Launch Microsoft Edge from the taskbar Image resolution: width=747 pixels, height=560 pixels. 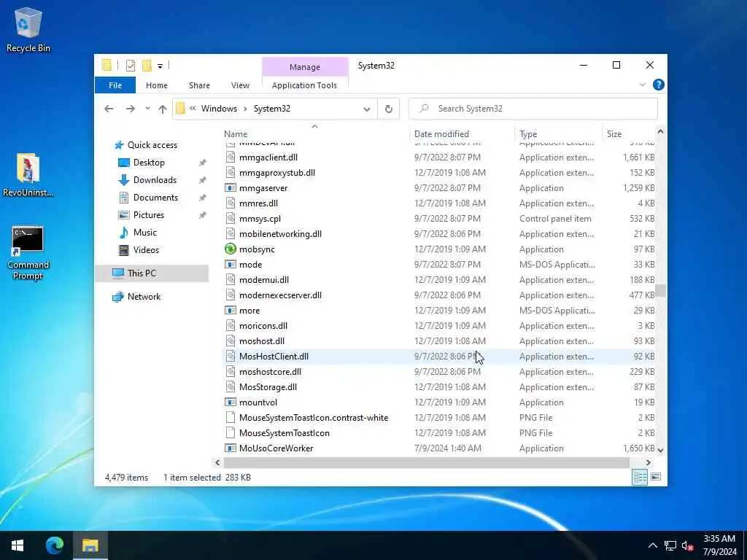click(54, 545)
